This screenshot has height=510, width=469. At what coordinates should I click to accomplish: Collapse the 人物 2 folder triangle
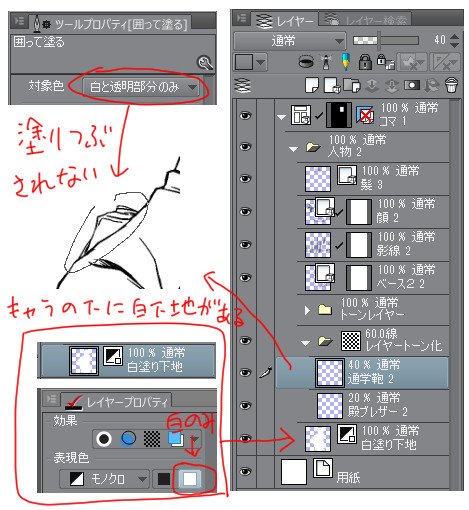[294, 149]
